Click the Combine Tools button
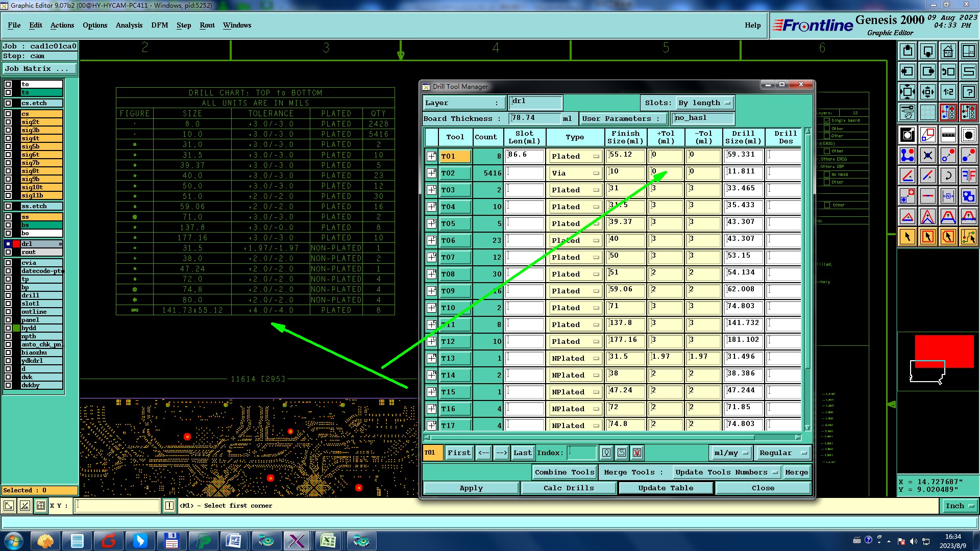Screen dimensions: 980x551 pos(564,472)
